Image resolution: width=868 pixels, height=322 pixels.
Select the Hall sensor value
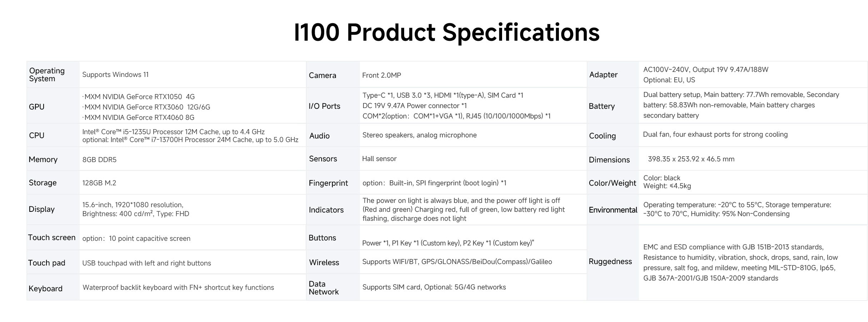point(379,159)
